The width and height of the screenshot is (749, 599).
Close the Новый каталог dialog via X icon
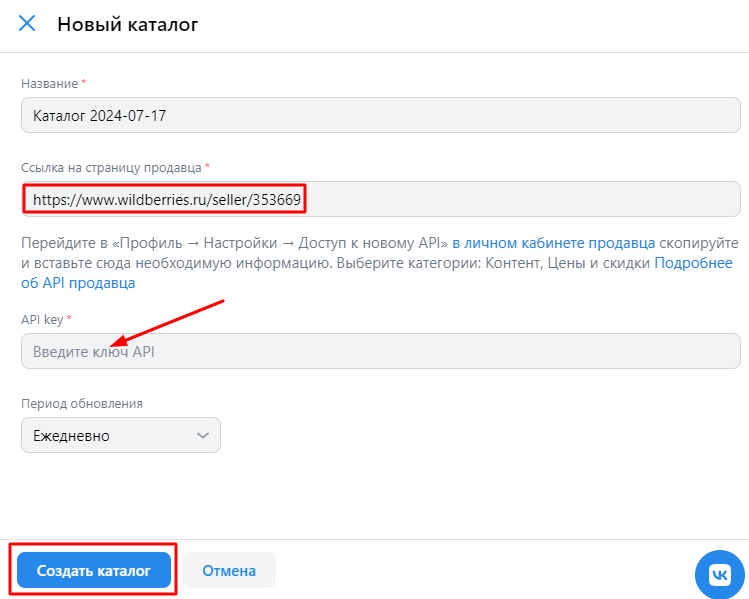(27, 24)
